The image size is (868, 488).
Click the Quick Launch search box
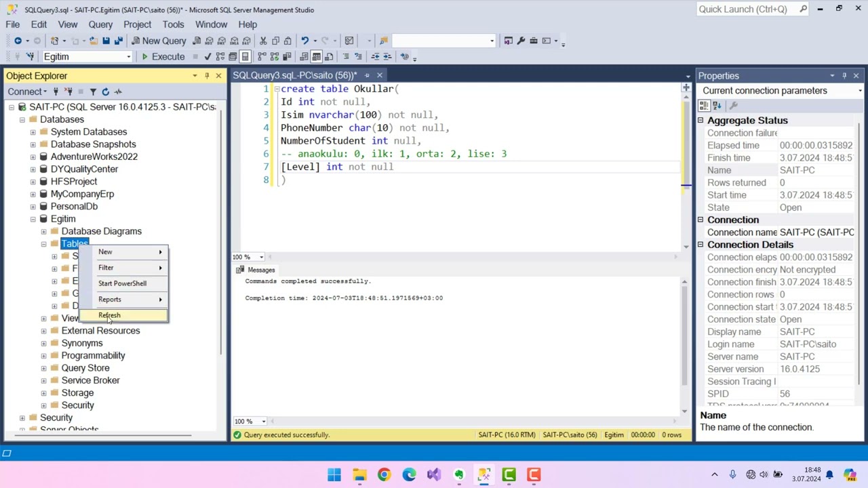[x=752, y=9]
